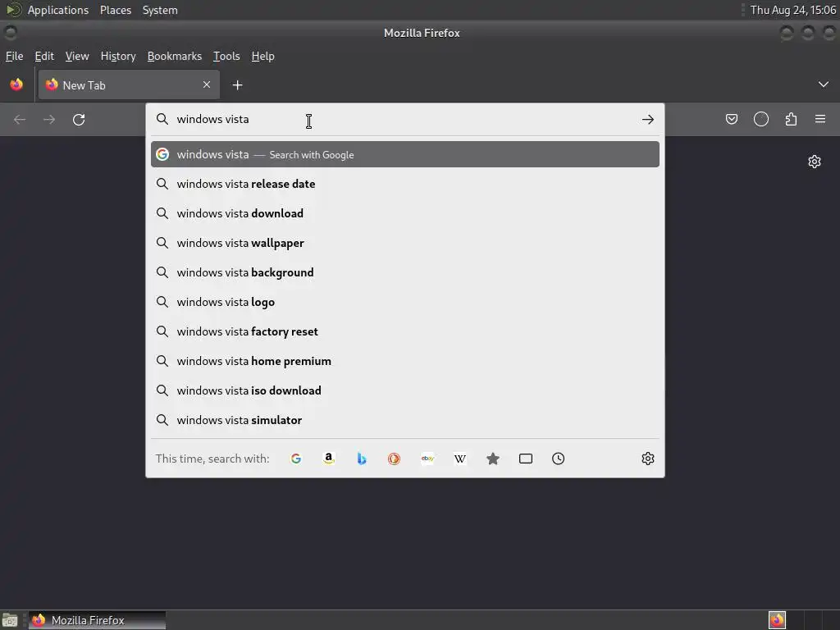Viewport: 840px width, 630px height.
Task: Close the New Tab tab
Action: tap(207, 84)
